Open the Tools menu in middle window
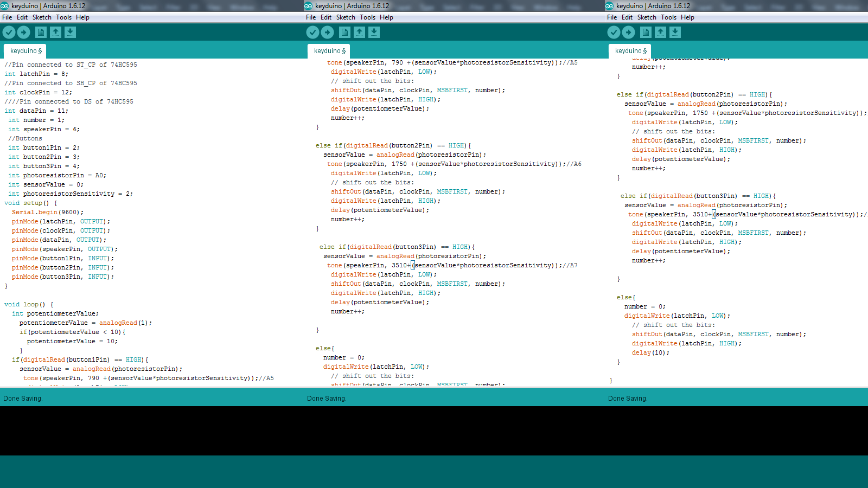The height and width of the screenshot is (488, 868). coord(367,17)
